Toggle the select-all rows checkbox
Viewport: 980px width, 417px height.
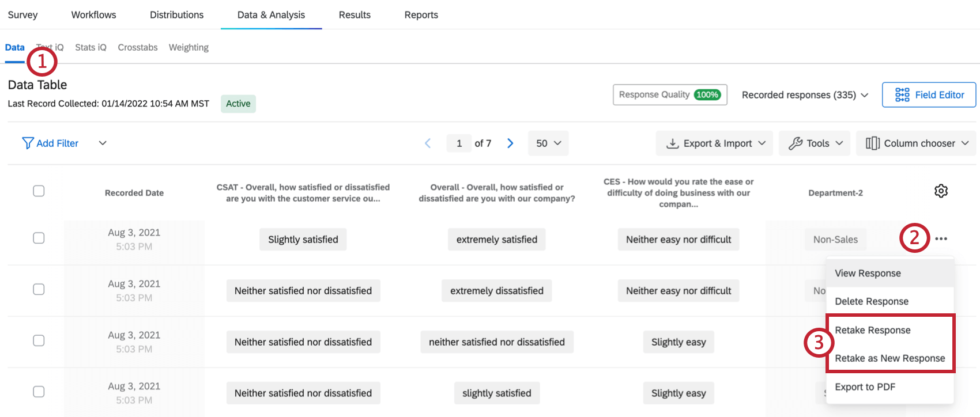pos(39,191)
